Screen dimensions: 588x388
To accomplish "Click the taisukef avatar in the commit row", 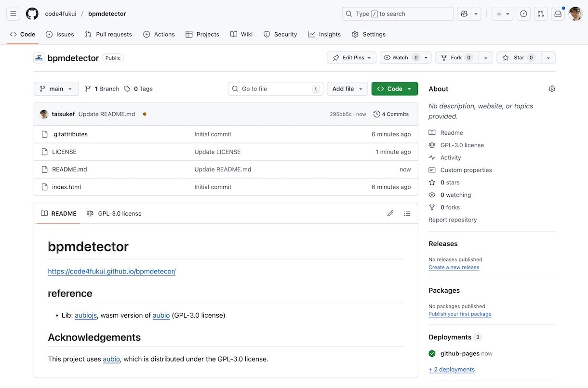I will click(44, 114).
